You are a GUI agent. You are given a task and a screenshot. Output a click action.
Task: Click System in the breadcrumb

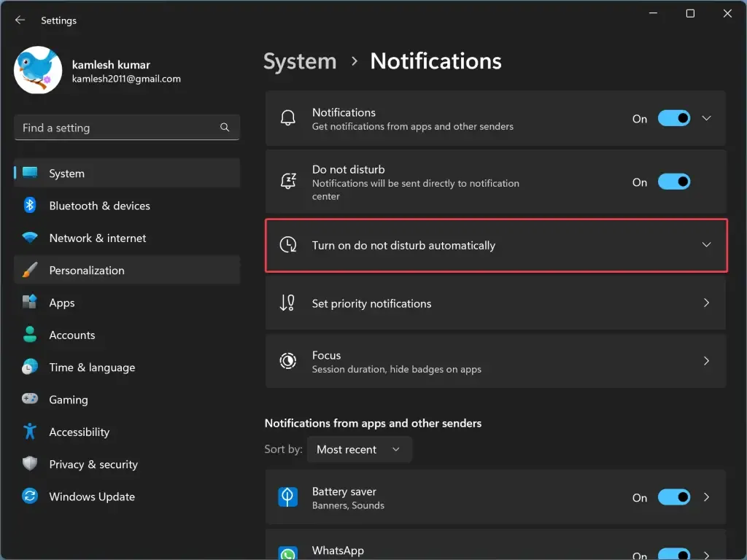coord(300,61)
